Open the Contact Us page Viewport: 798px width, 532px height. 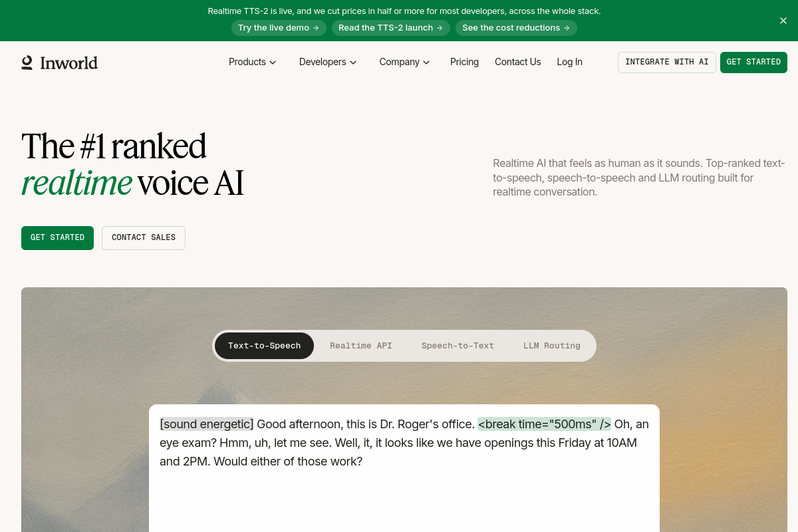518,62
